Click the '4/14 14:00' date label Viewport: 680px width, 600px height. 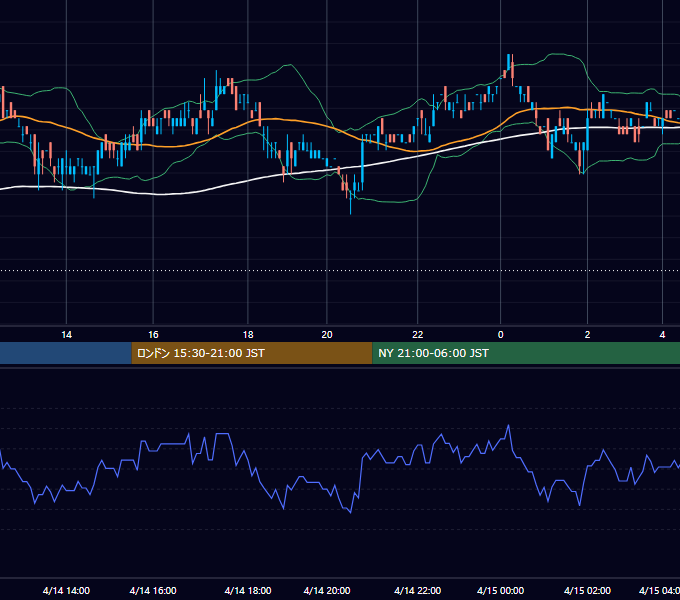(66, 590)
